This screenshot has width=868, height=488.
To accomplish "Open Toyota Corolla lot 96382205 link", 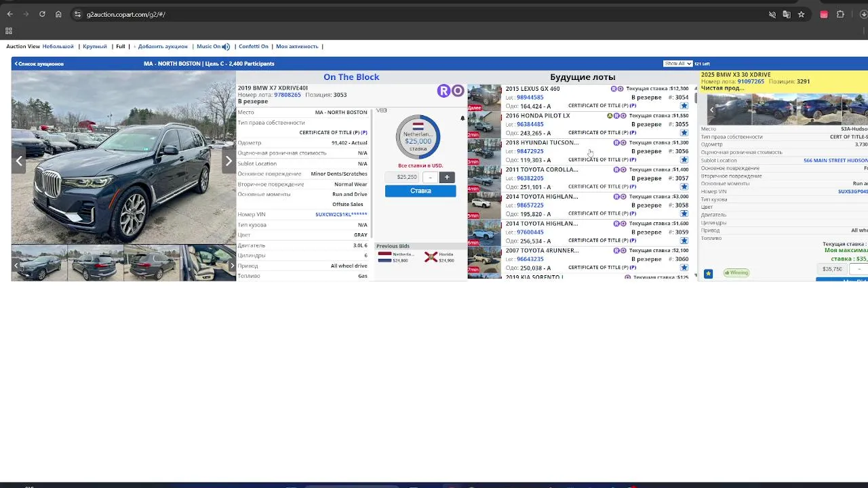I will (x=530, y=178).
